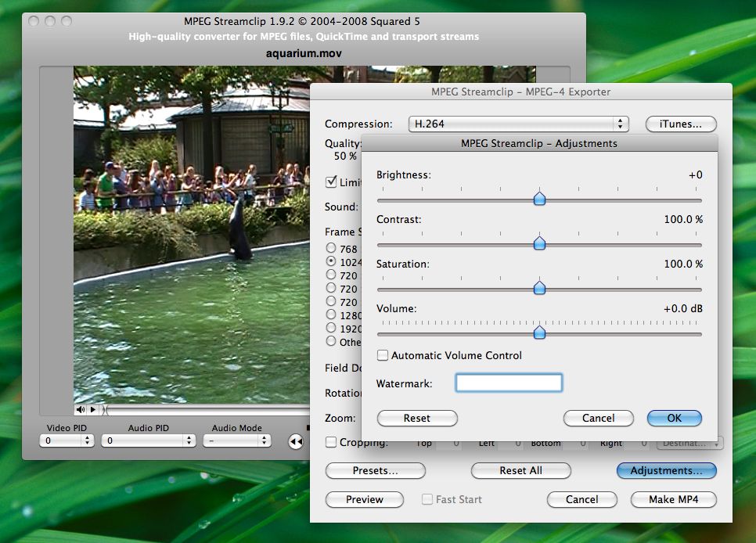Click the Quality 50 % value

tap(345, 156)
